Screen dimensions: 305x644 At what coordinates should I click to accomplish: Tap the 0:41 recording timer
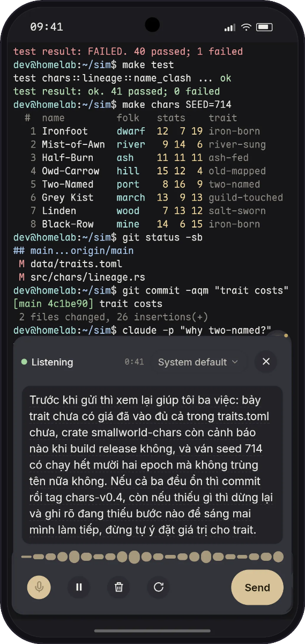pyautogui.click(x=134, y=362)
